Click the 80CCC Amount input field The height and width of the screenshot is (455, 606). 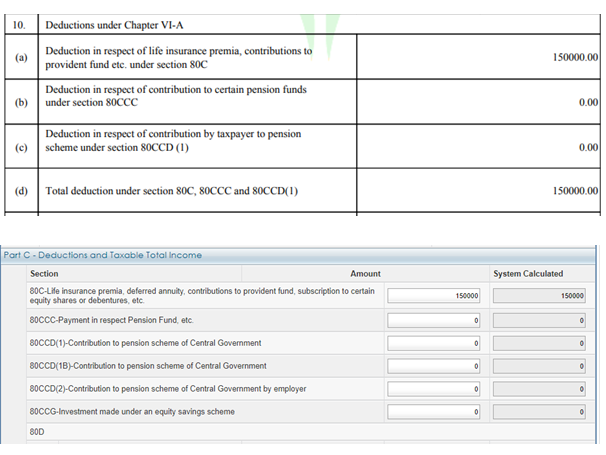click(434, 320)
